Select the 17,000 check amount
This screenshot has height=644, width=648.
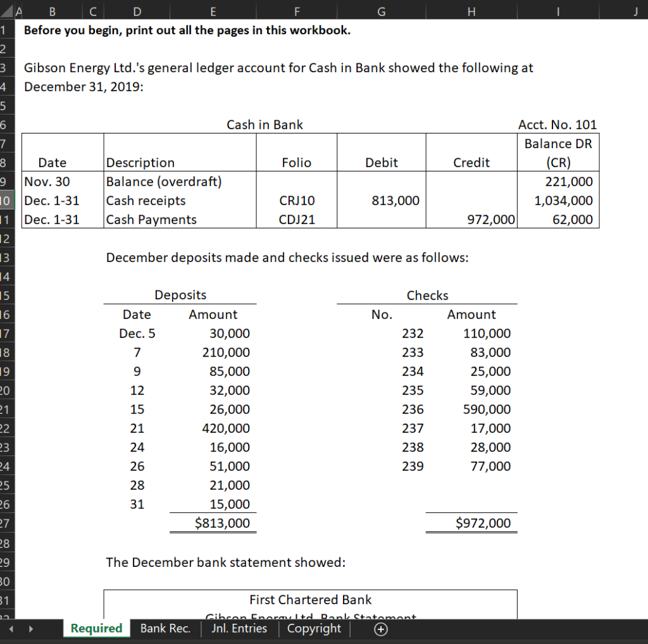click(471, 428)
